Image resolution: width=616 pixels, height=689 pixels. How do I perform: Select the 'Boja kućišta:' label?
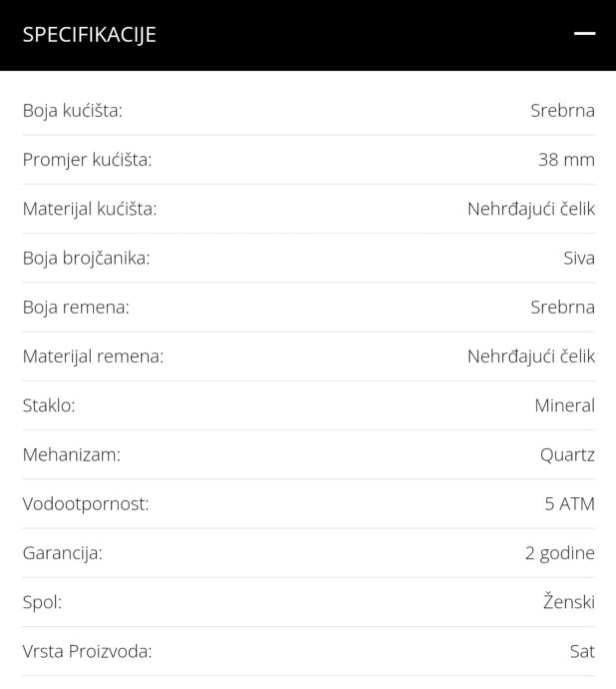[x=73, y=110]
